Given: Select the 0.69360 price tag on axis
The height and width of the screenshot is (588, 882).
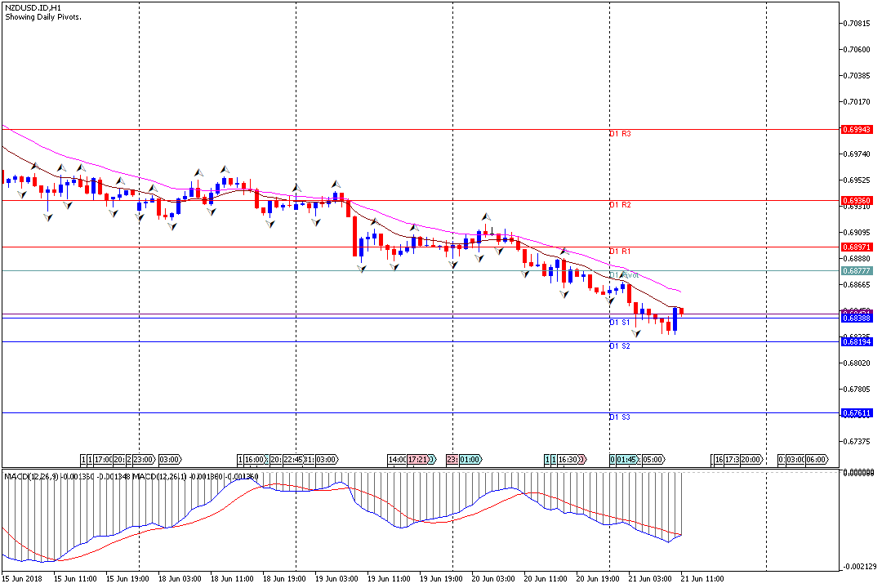Looking at the screenshot, I should (x=857, y=200).
